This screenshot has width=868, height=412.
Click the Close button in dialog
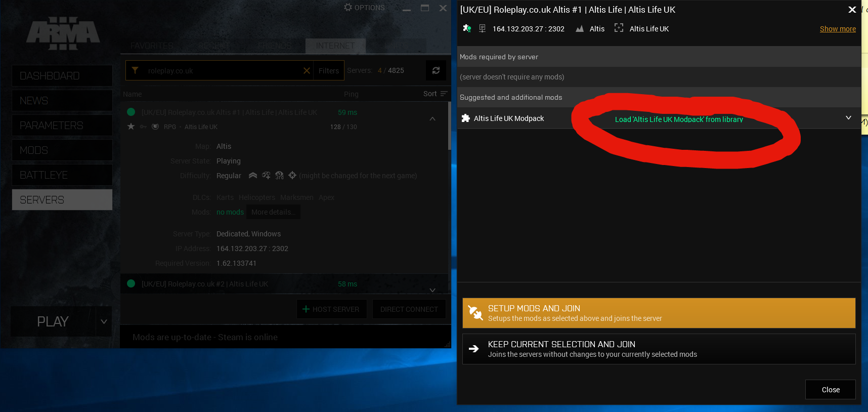pyautogui.click(x=831, y=390)
